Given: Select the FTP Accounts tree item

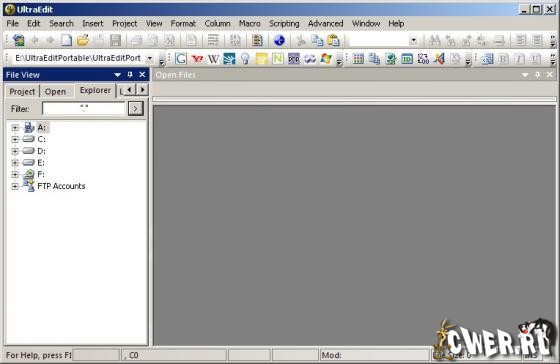Looking at the screenshot, I should [x=61, y=186].
